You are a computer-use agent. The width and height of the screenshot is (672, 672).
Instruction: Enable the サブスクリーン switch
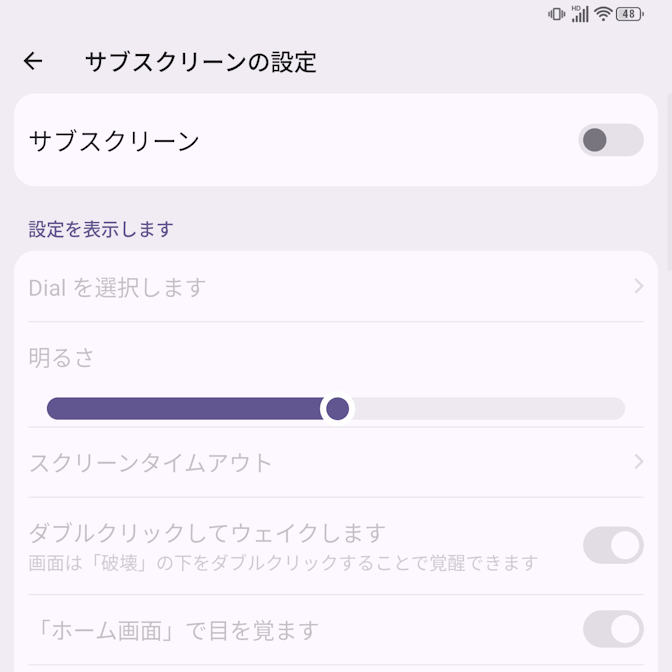610,140
